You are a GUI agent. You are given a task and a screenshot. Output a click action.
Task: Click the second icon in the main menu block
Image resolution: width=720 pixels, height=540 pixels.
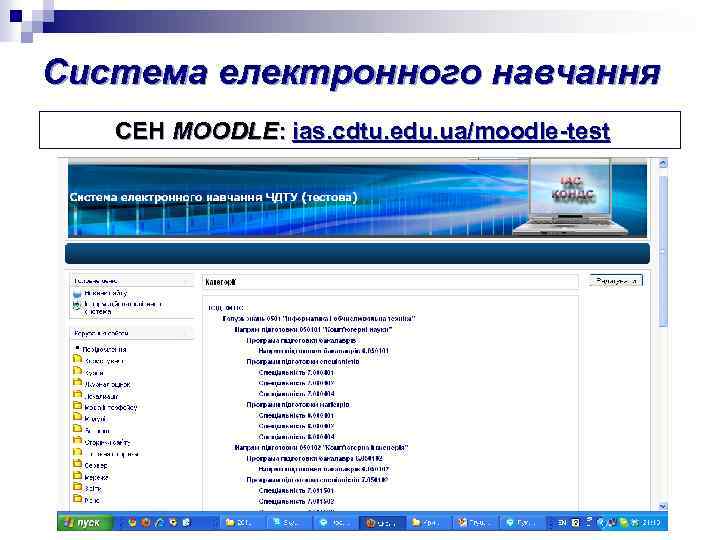point(77,305)
